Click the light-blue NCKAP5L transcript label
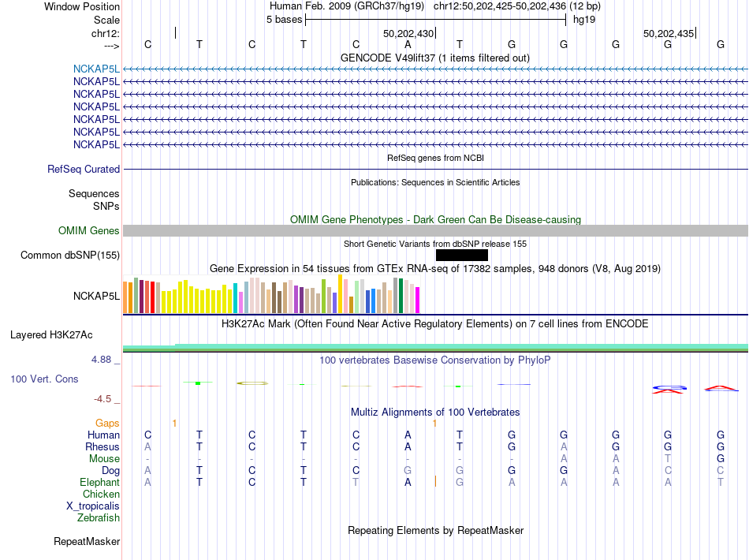The image size is (749, 560). point(96,69)
